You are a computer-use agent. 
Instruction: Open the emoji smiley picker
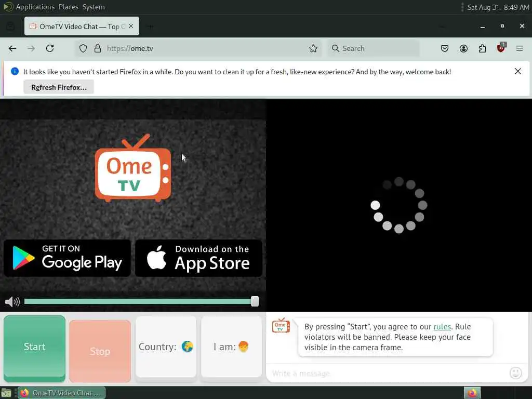click(516, 373)
